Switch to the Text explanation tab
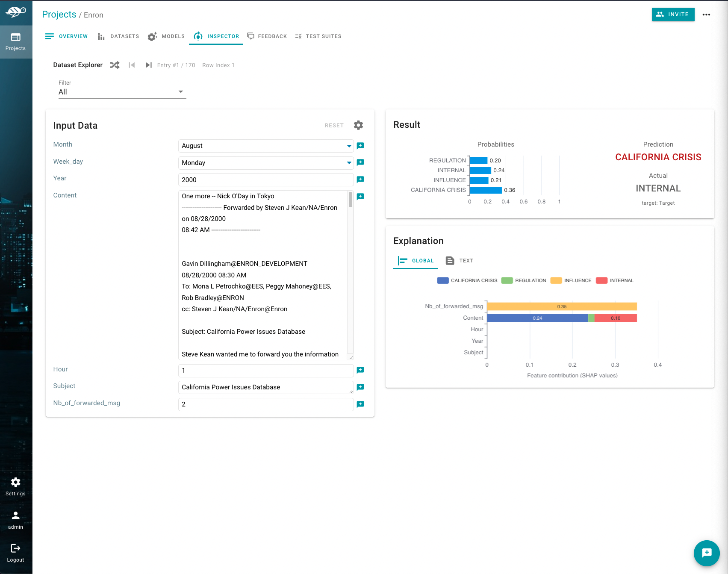The image size is (728, 574). point(460,261)
